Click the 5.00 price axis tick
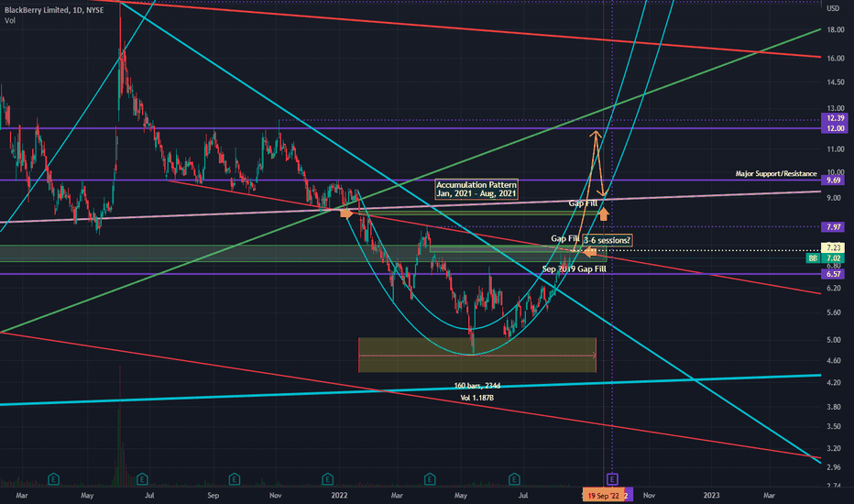The width and height of the screenshot is (854, 504). (x=834, y=340)
